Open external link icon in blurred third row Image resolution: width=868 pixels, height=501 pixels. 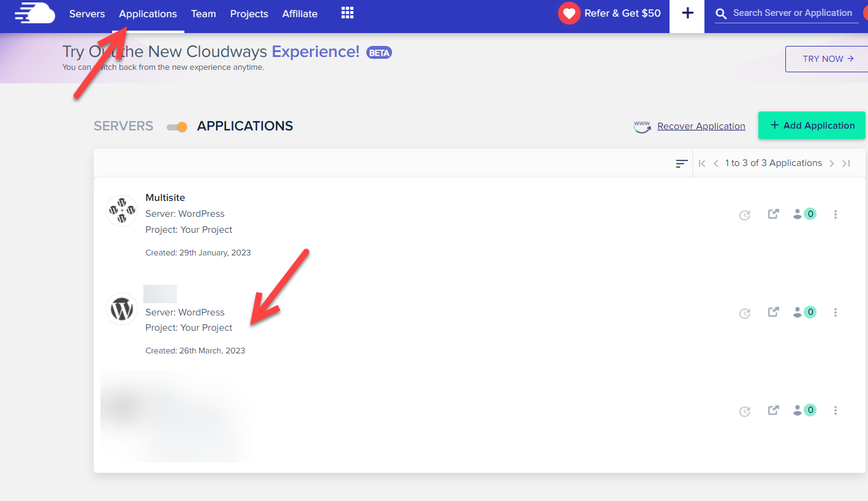coord(773,410)
